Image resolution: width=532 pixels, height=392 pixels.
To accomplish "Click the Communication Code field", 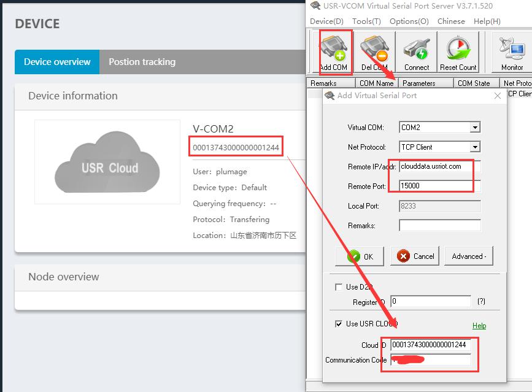I will (431, 359).
